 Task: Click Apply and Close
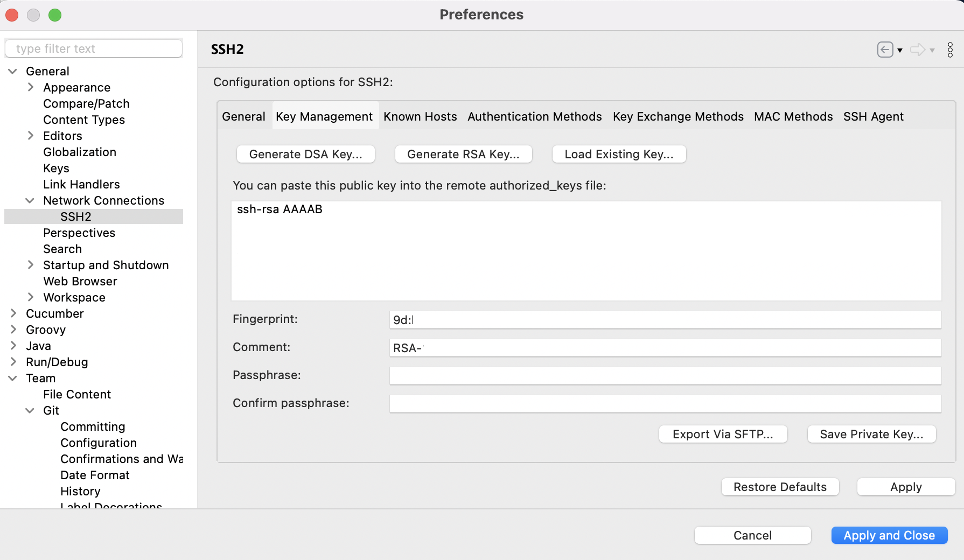[889, 535]
